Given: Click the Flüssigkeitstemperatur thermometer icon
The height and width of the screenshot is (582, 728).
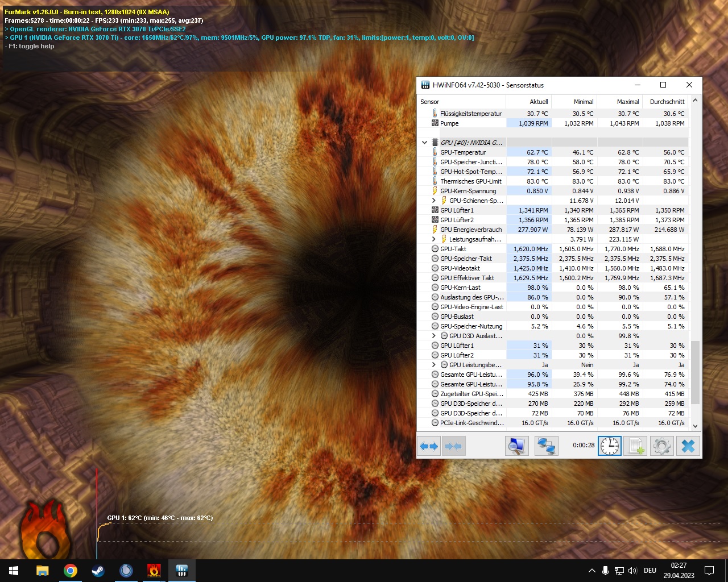Looking at the screenshot, I should (435, 113).
